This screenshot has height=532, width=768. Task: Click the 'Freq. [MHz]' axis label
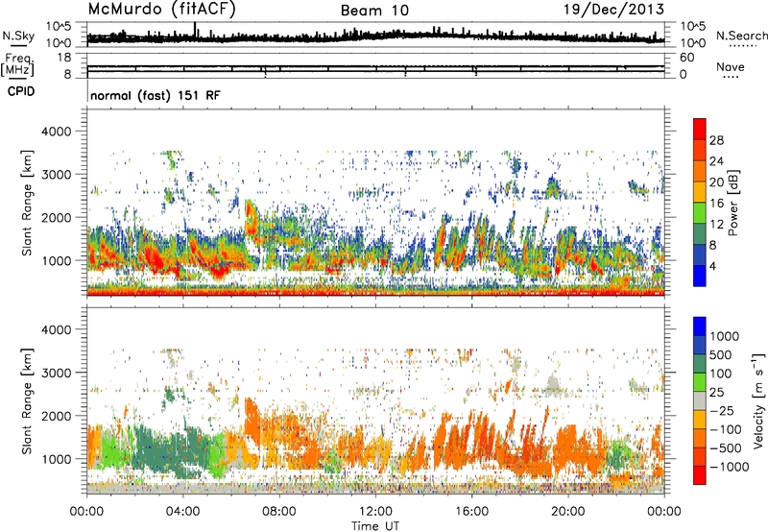(17, 64)
